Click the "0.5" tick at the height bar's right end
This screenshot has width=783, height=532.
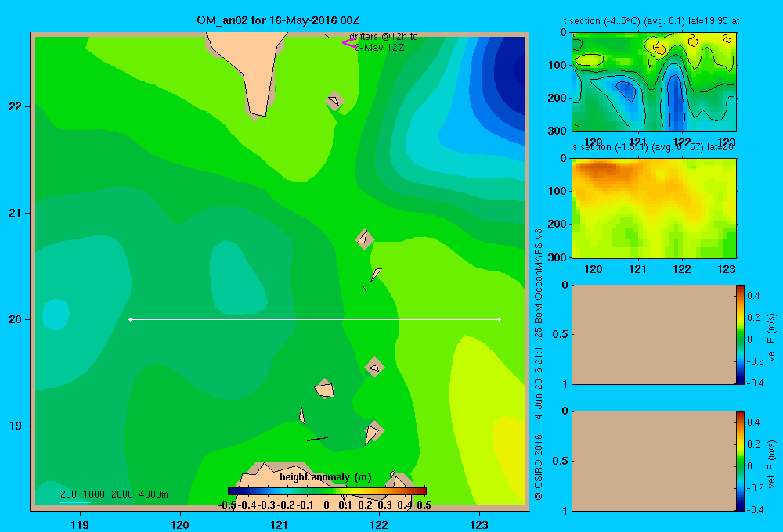pos(424,505)
